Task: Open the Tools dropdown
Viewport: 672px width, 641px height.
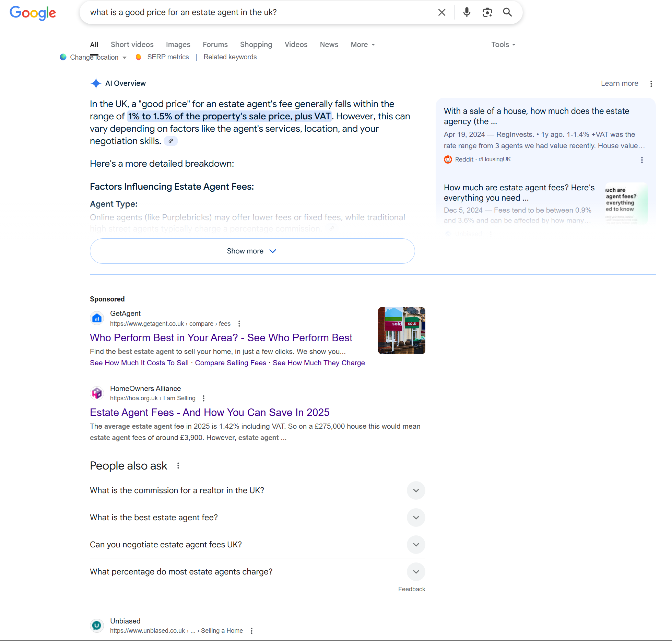Action: click(503, 45)
